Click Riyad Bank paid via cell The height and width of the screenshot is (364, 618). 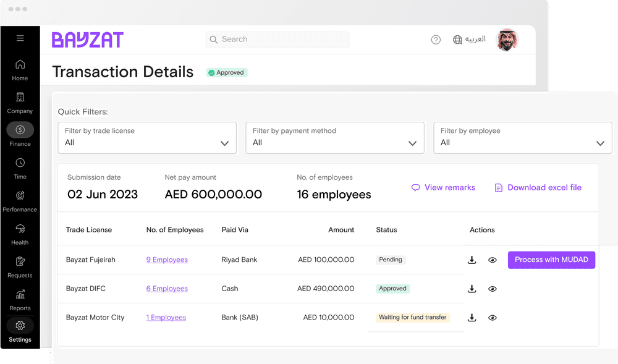pyautogui.click(x=239, y=260)
